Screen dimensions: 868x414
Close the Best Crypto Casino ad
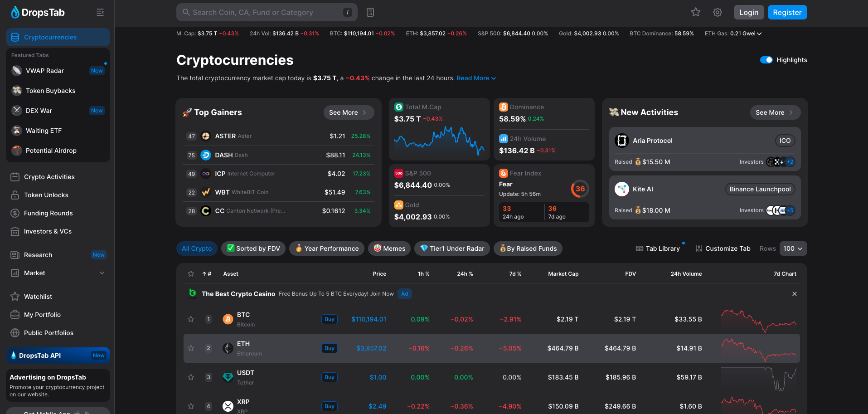click(795, 294)
